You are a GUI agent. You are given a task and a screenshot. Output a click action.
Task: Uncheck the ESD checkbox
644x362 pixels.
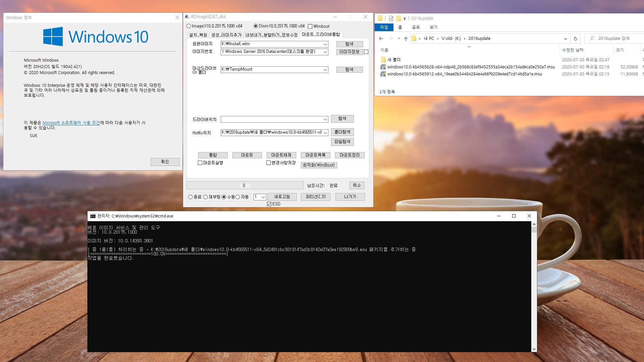point(269,204)
